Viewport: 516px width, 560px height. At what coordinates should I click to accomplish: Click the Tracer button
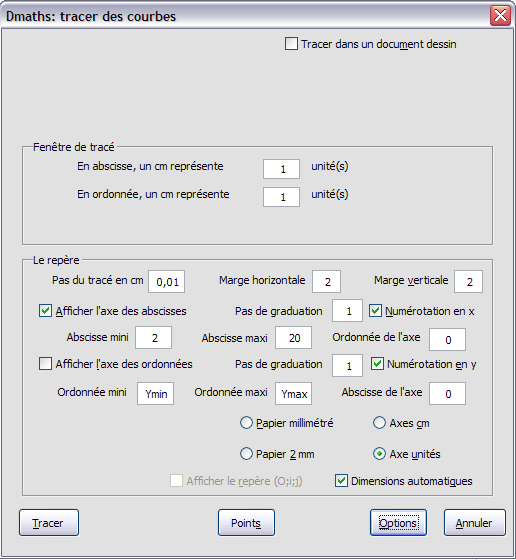tap(49, 523)
